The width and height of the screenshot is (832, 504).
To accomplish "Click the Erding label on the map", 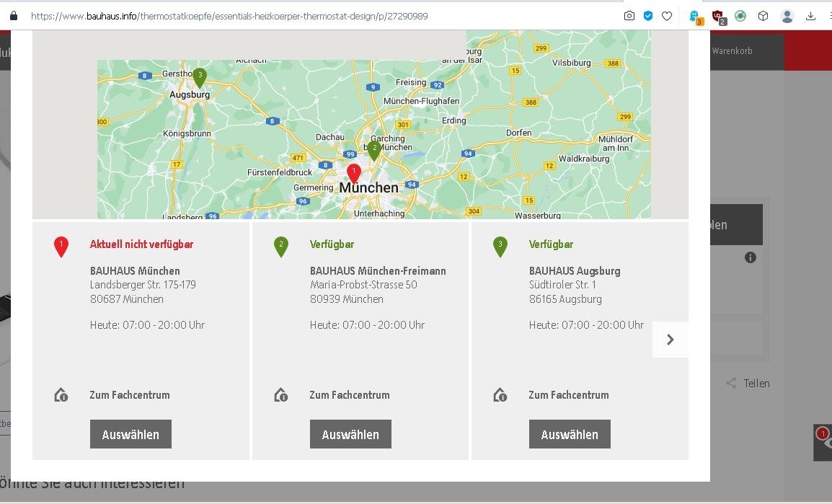I will pyautogui.click(x=453, y=120).
